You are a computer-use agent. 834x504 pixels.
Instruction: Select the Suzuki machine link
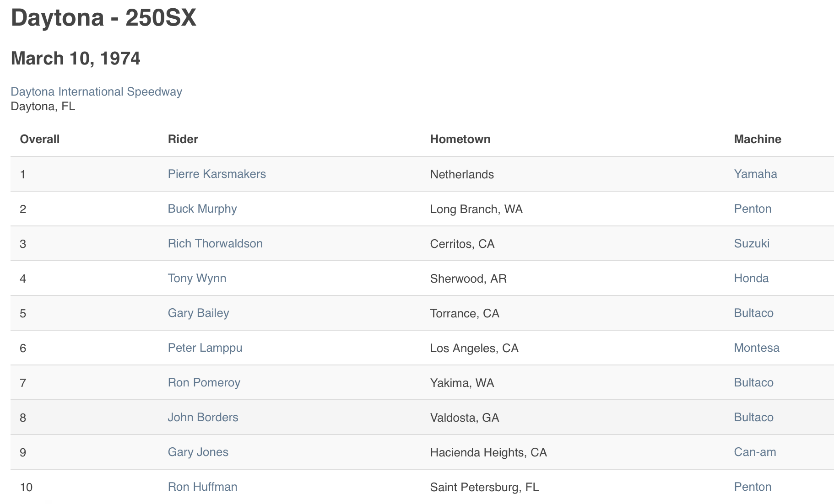point(752,243)
